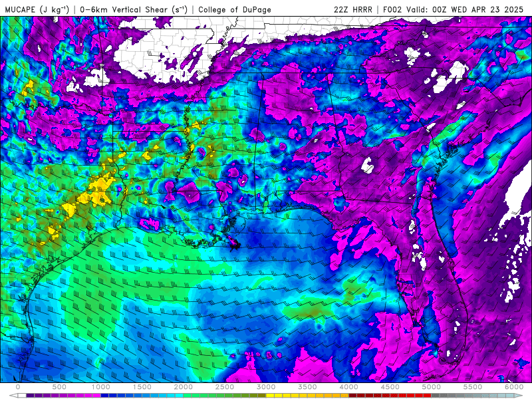Click the 3500 color scale label
This screenshot has height=399, width=532.
point(308,387)
